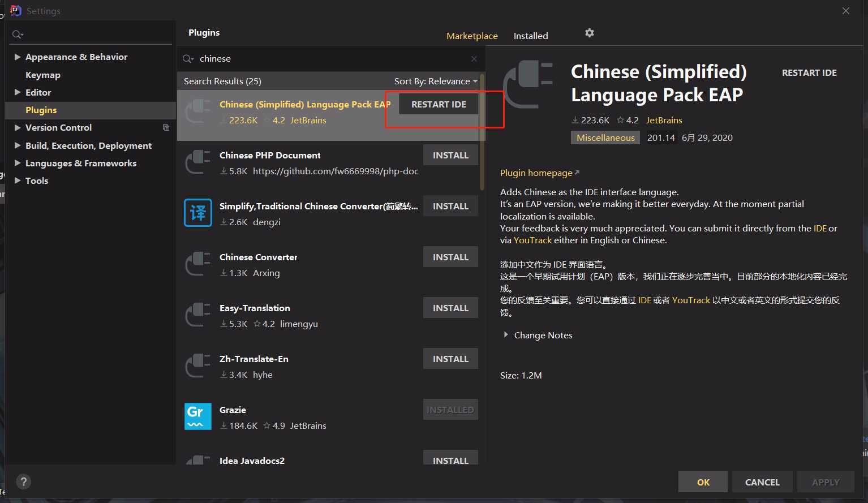Restart IDE from the details panel
The width and height of the screenshot is (868, 503).
tap(809, 72)
